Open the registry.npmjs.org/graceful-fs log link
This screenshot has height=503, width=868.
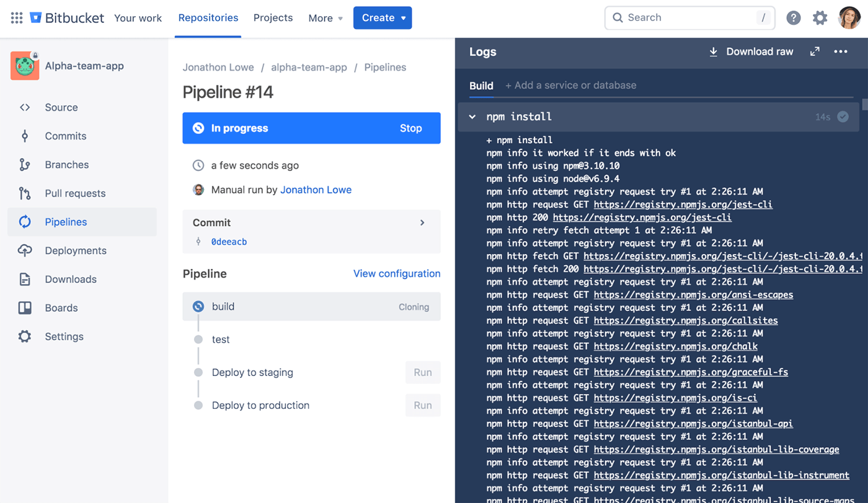click(691, 372)
